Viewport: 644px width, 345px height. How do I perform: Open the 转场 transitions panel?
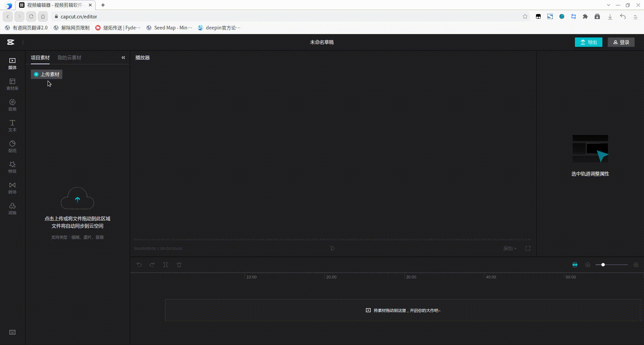click(x=12, y=188)
